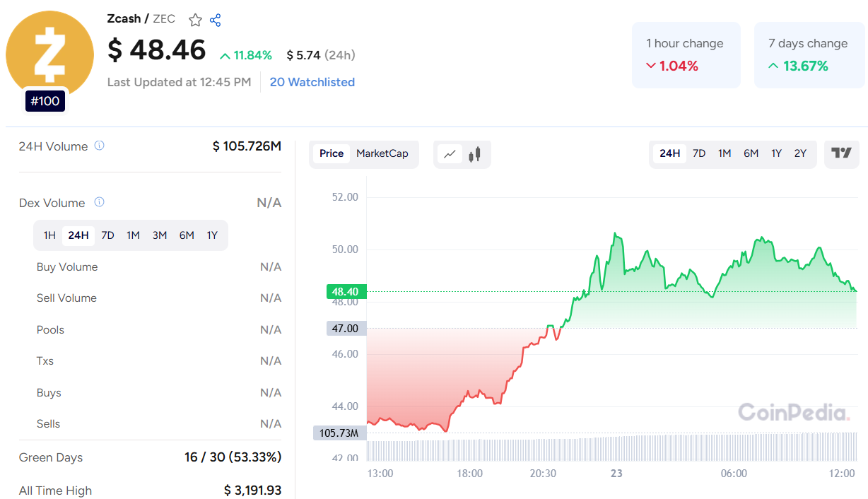The image size is (868, 499).
Task: Click the 7 days change card
Action: 809,55
